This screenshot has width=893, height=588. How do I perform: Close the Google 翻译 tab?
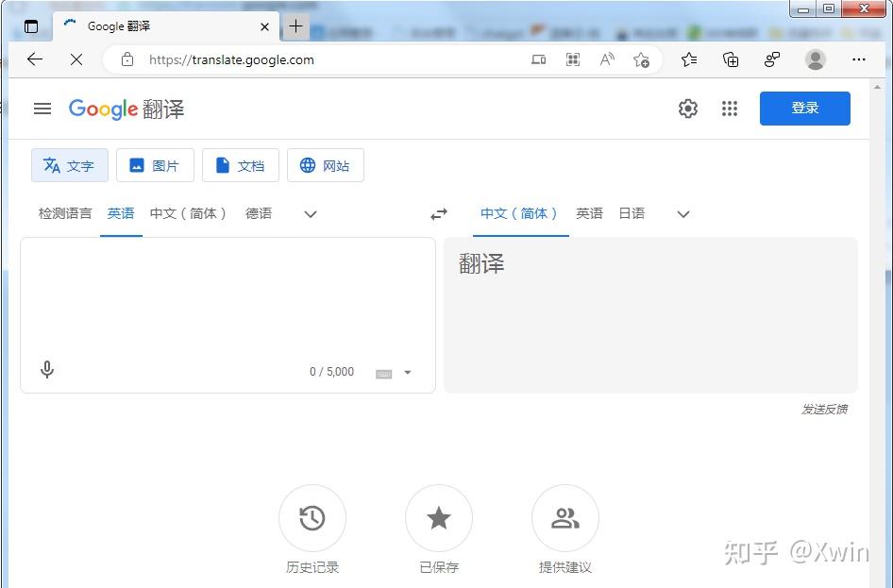pos(265,26)
